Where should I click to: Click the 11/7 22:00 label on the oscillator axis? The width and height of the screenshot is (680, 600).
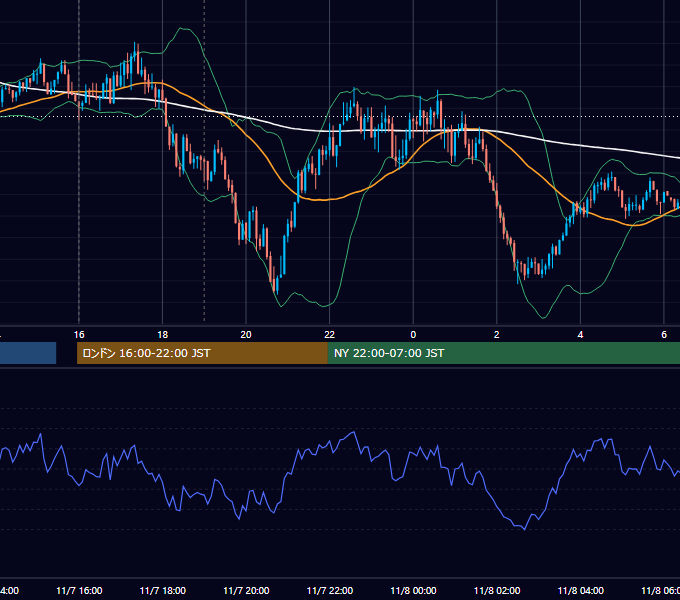330,591
